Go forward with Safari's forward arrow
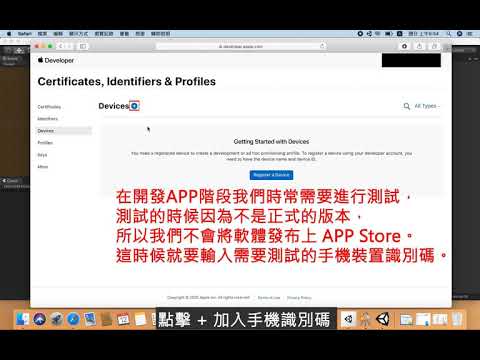The width and height of the screenshot is (480, 360). point(69,46)
